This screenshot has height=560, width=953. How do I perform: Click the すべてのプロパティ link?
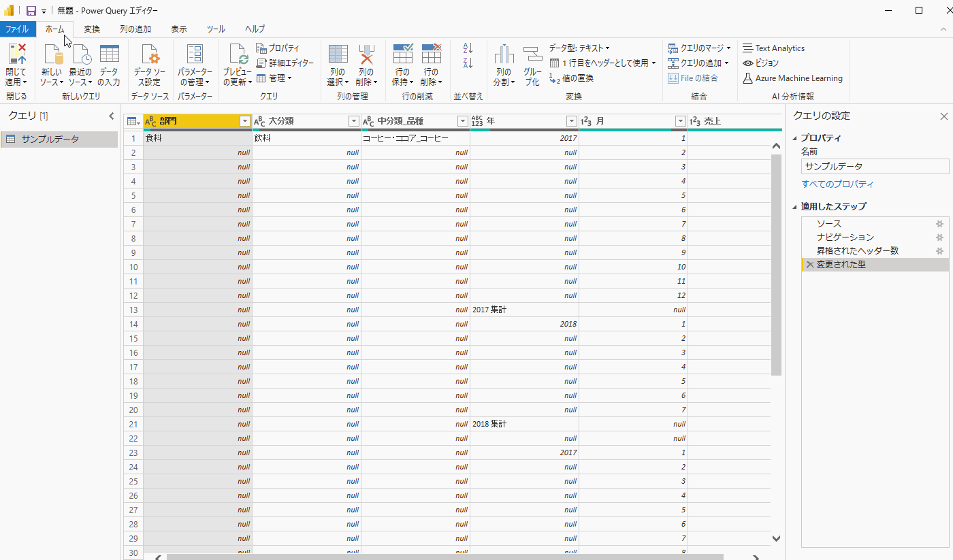click(x=837, y=184)
